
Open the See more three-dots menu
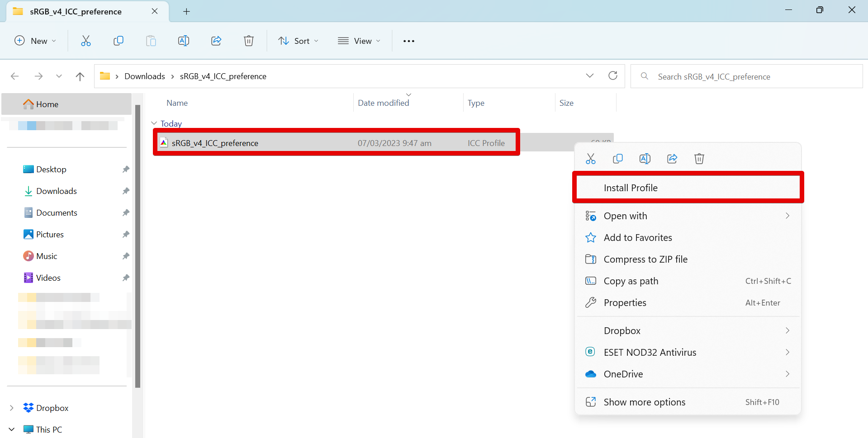pos(409,41)
